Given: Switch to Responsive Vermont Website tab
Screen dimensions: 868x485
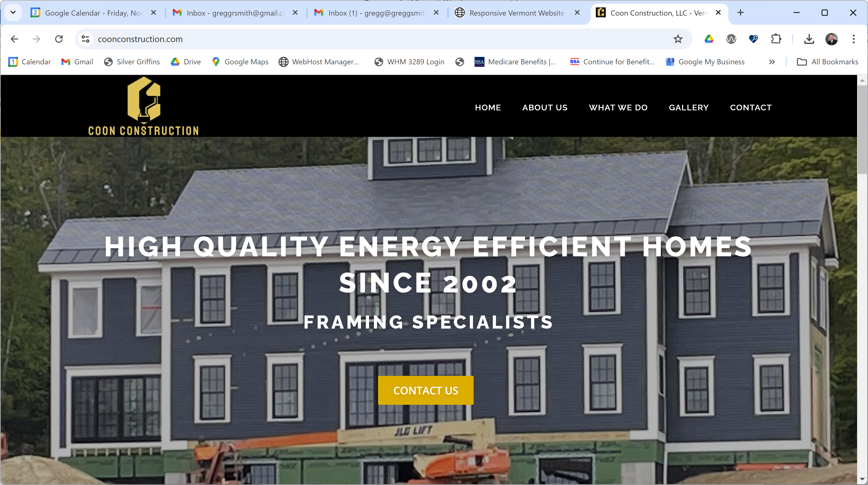Looking at the screenshot, I should tap(517, 13).
